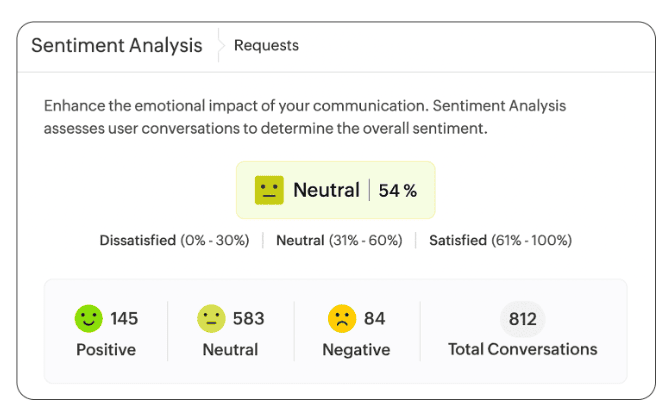Select the Sentiment Analysis heading tab
Screen dimensions: 670x417
[x=117, y=45]
